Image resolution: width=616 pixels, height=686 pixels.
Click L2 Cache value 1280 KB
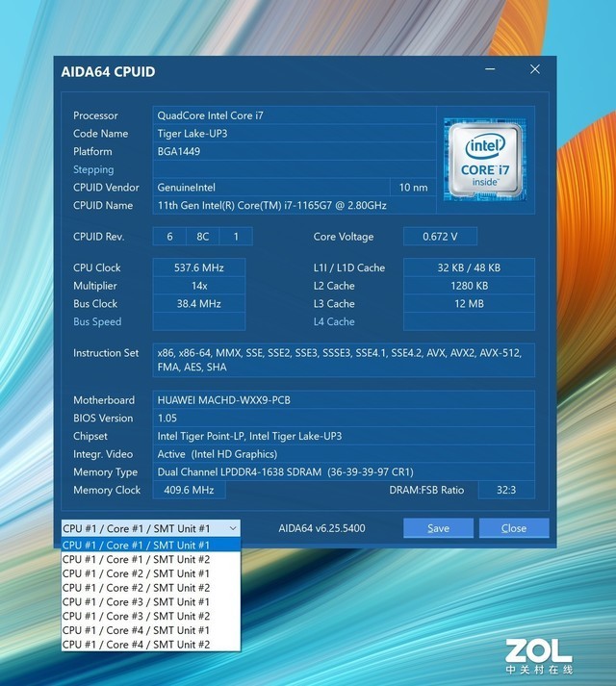[469, 286]
